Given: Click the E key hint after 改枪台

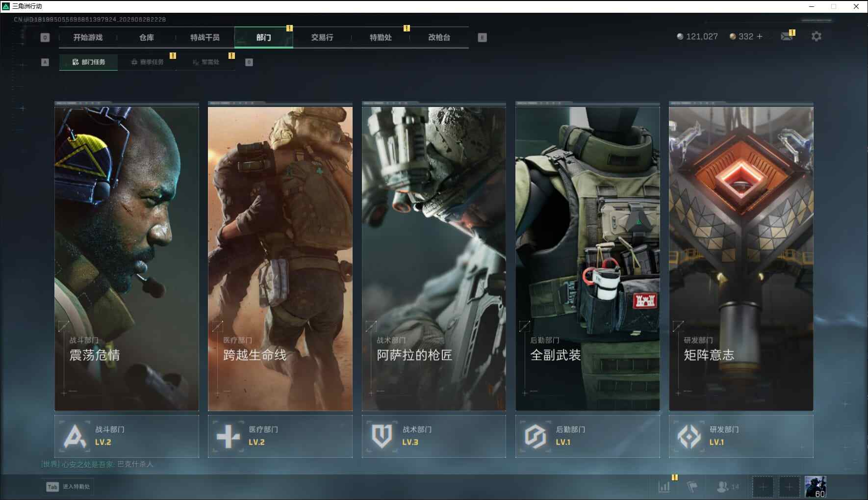Looking at the screenshot, I should click(x=482, y=37).
